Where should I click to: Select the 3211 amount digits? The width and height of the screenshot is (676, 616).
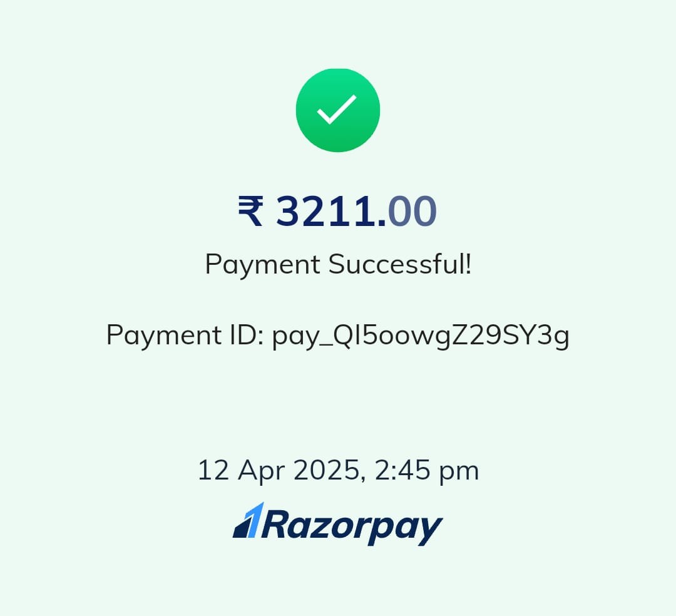pos(326,211)
